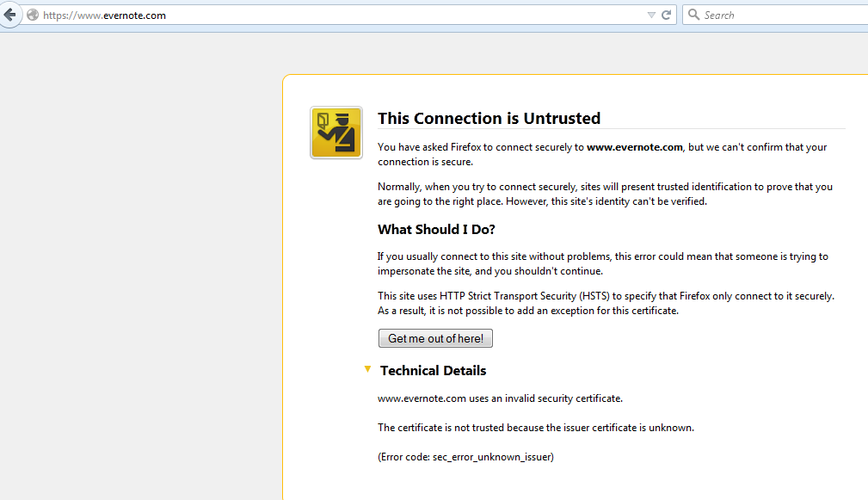Viewport: 868px width, 500px height.
Task: Click 'This Connection is Untrusted' heading
Action: 489,118
